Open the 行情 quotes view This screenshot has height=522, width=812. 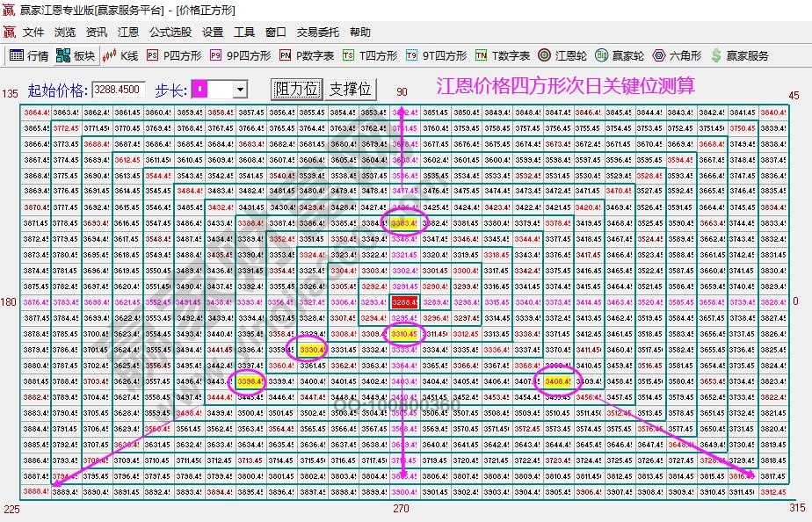(26, 54)
